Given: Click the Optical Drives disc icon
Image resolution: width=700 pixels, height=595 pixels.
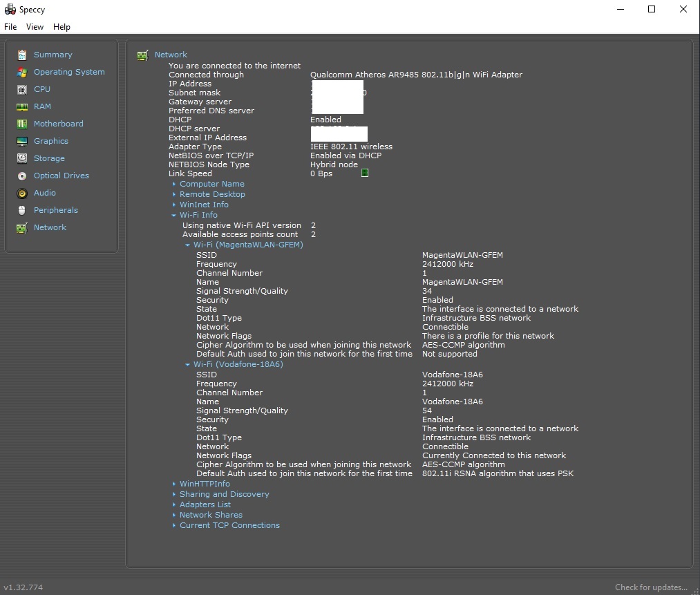Looking at the screenshot, I should point(22,176).
